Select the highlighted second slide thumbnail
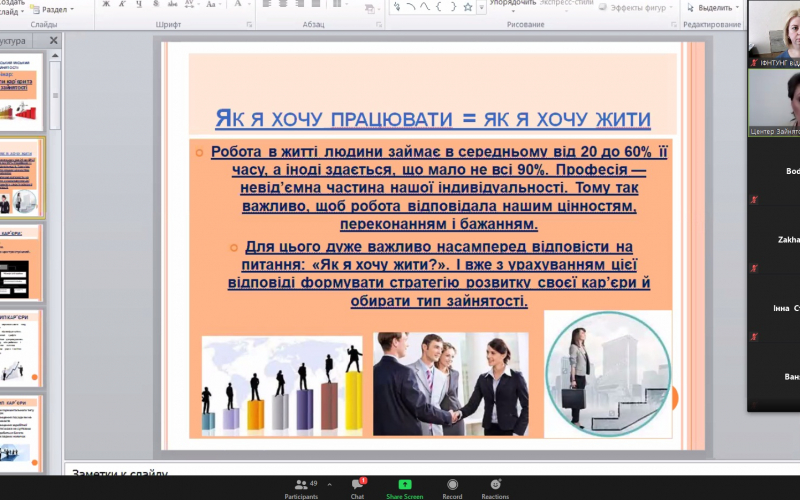The image size is (800, 500). [21, 178]
